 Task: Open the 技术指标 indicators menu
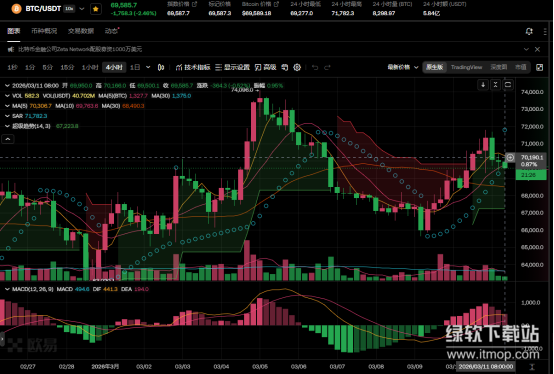[x=193, y=67]
